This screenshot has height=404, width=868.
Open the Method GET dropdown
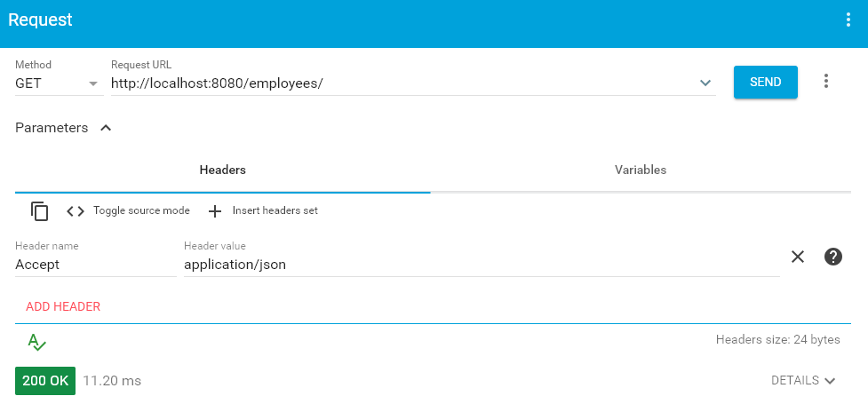60,83
